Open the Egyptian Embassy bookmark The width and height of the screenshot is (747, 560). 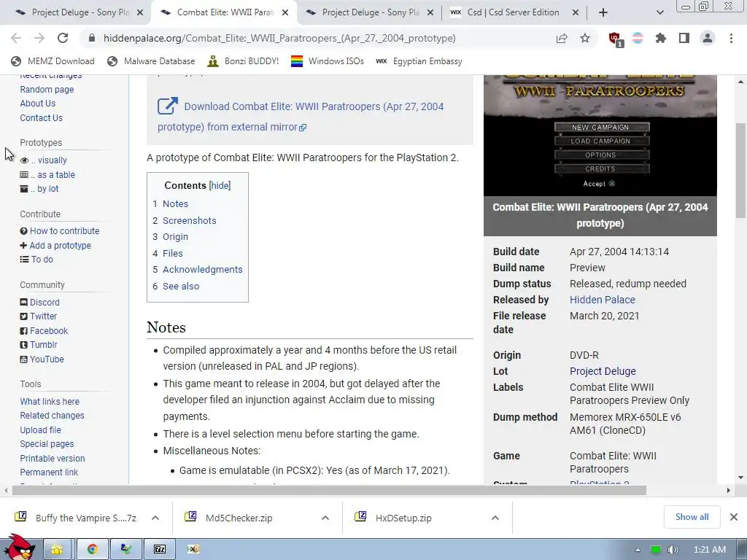(x=419, y=61)
